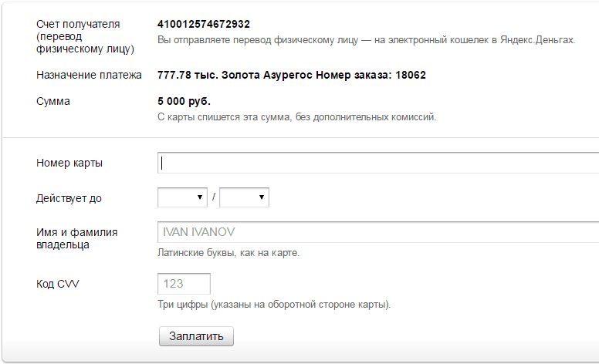Image resolution: width=599 pixels, height=364 pixels.
Task: Click the Назначение платежа label
Action: pos(89,75)
